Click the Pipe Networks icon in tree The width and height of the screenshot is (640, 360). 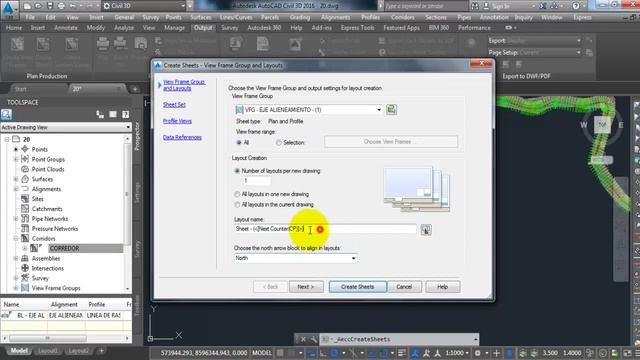(25, 219)
